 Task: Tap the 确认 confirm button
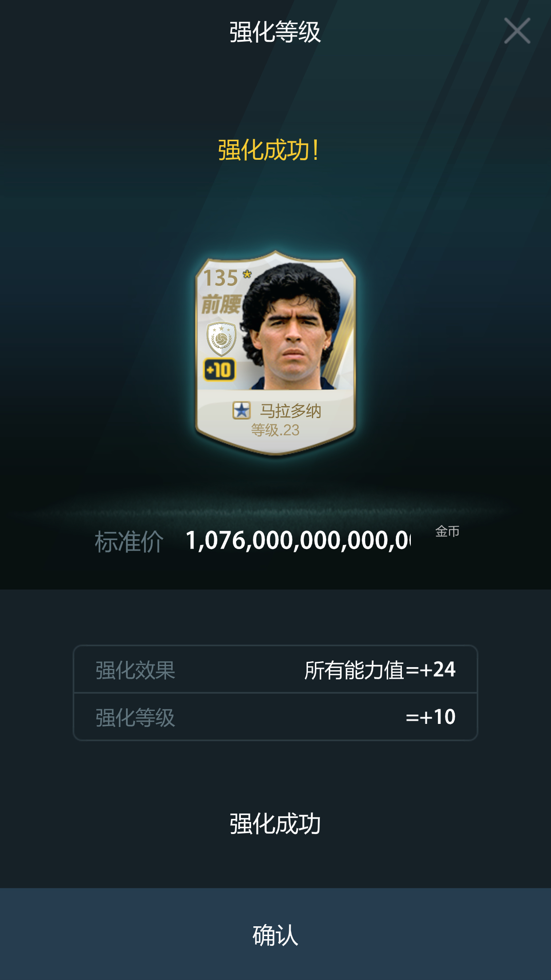[x=275, y=934]
